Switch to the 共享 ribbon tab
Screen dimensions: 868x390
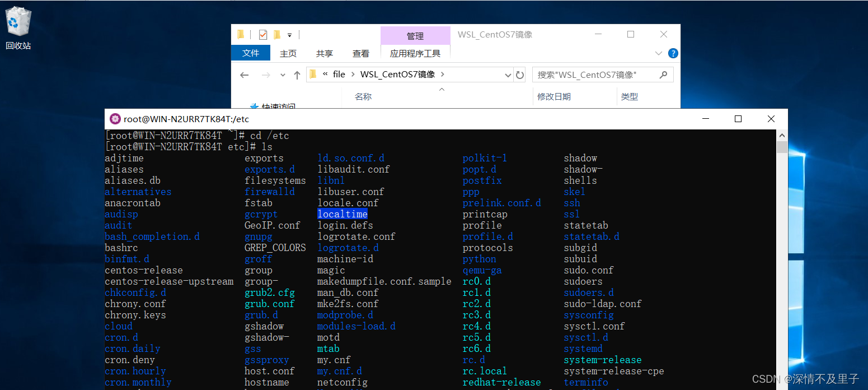click(x=325, y=54)
